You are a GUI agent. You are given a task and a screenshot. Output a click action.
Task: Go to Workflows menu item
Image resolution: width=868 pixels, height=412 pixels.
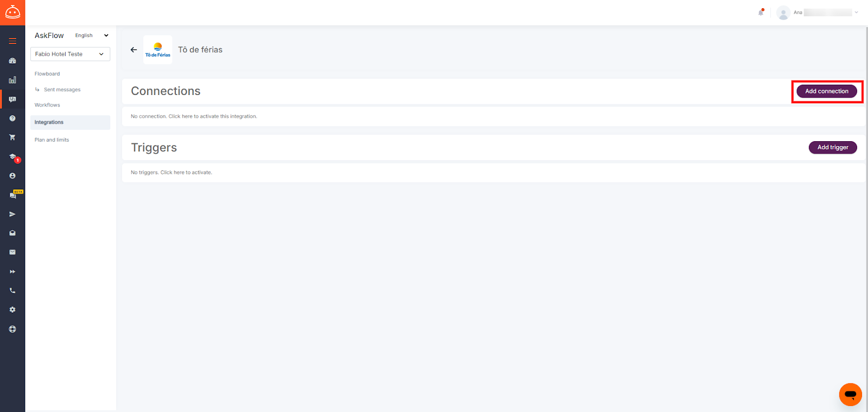pyautogui.click(x=47, y=105)
